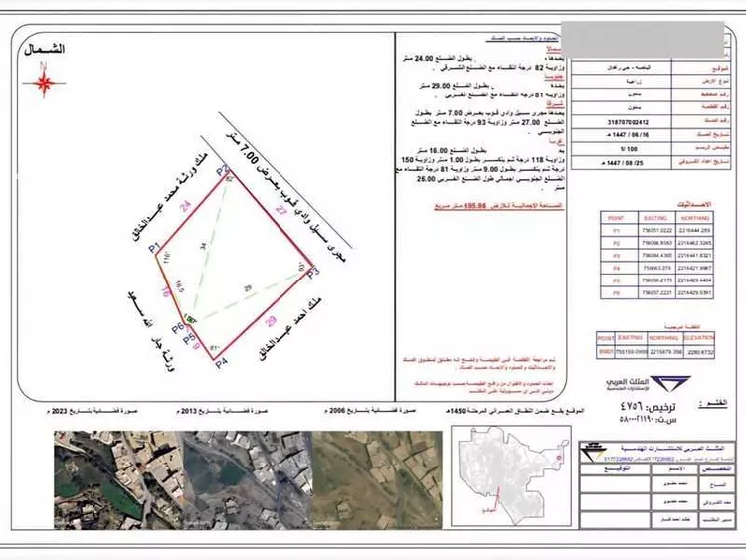Click the red site marker on the location map
The image size is (746, 560).
click(559, 458)
